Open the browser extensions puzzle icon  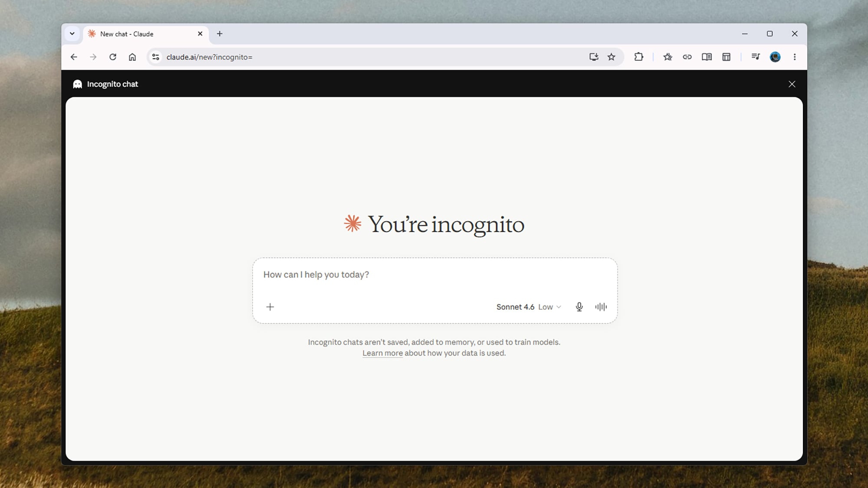[638, 57]
